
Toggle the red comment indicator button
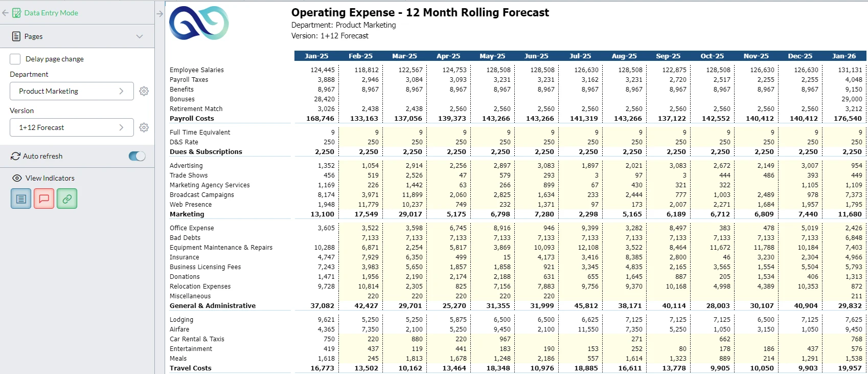(x=44, y=199)
